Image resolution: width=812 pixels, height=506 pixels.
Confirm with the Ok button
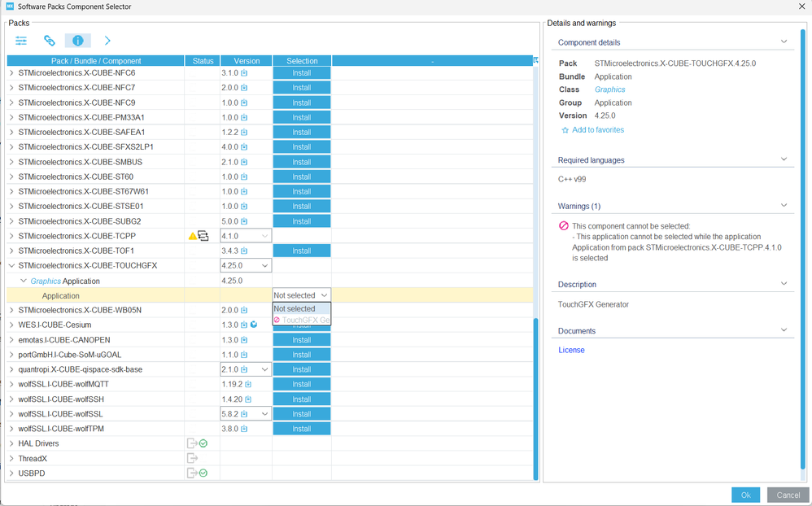coord(746,495)
